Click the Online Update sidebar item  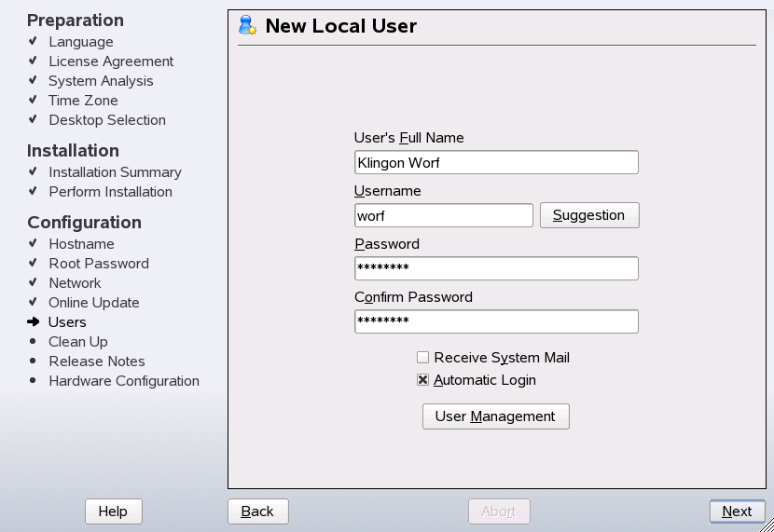coord(94,303)
